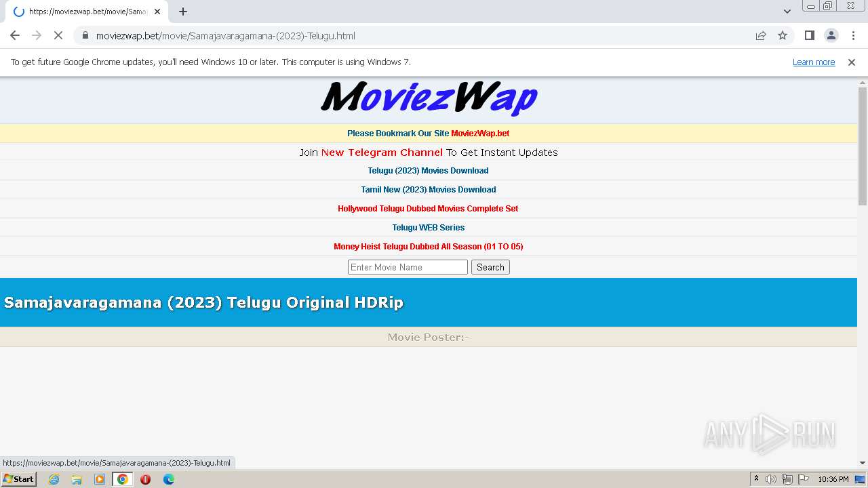Screen dimensions: 868x488
Task: Open Hollywood Telugu Dubbed Movies Complete Set
Action: coord(428,209)
